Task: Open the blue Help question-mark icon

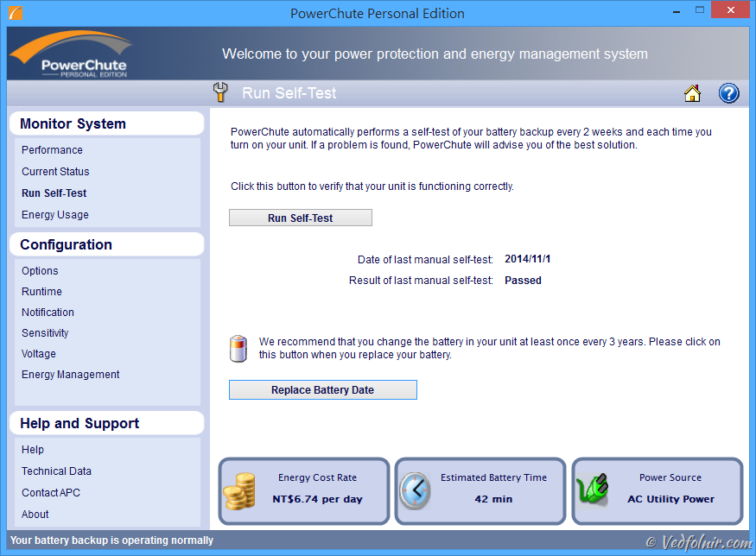Action: [728, 93]
